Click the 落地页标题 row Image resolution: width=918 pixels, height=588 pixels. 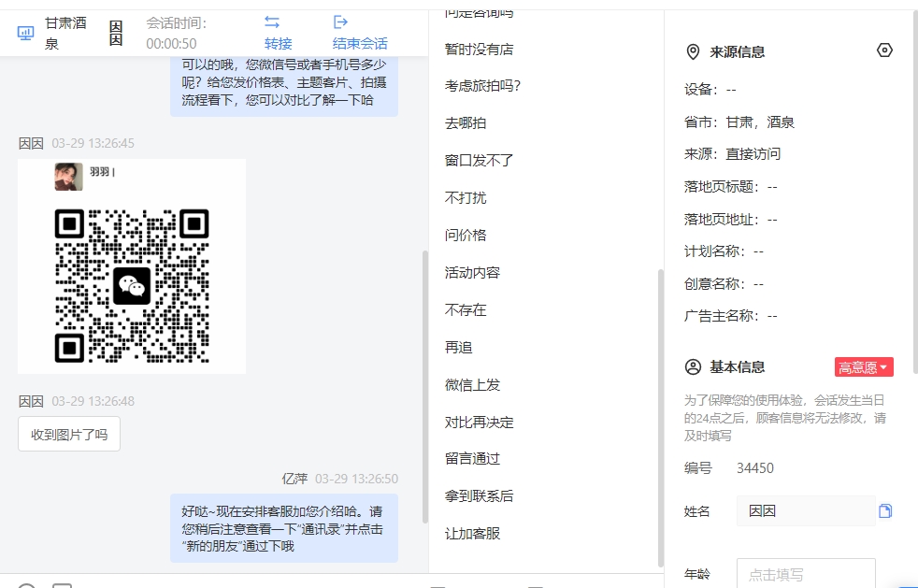(x=731, y=187)
